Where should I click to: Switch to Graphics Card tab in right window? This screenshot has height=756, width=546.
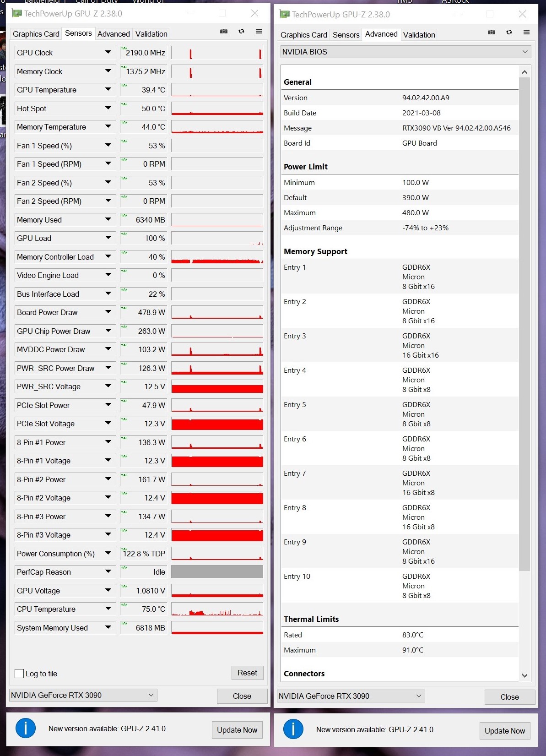[x=304, y=35]
